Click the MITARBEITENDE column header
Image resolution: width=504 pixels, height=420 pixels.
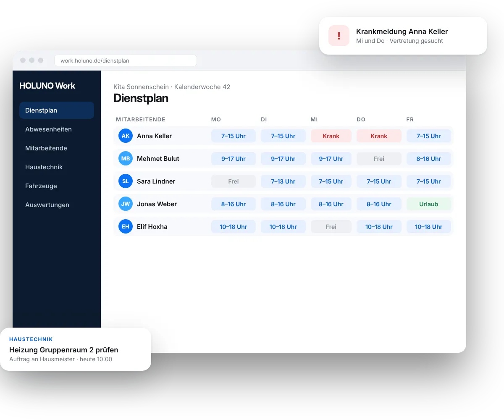(141, 120)
